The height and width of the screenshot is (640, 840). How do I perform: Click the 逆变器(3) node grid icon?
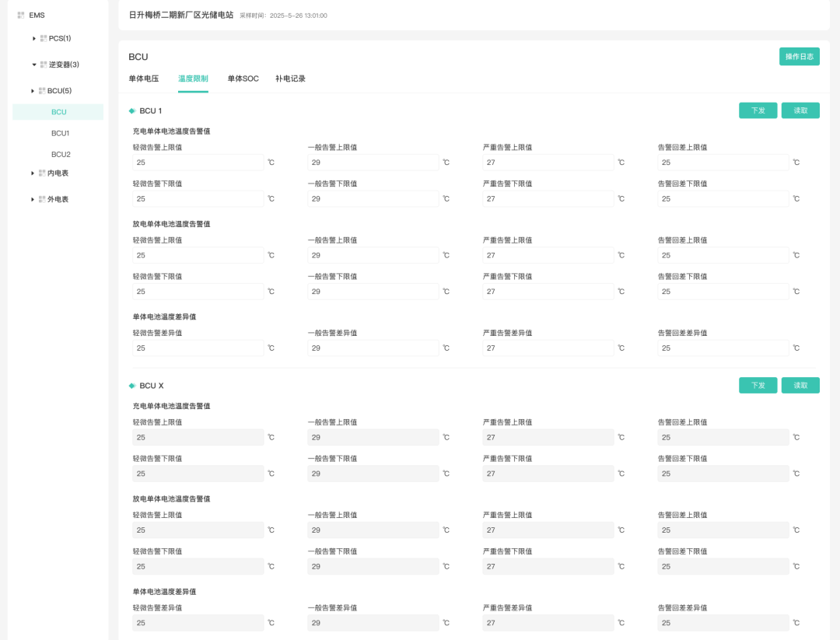44,65
